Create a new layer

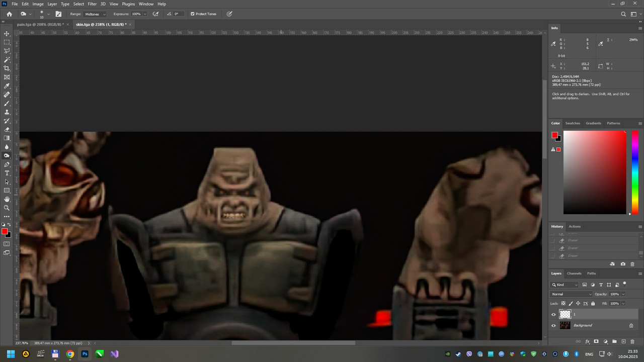pos(623,341)
